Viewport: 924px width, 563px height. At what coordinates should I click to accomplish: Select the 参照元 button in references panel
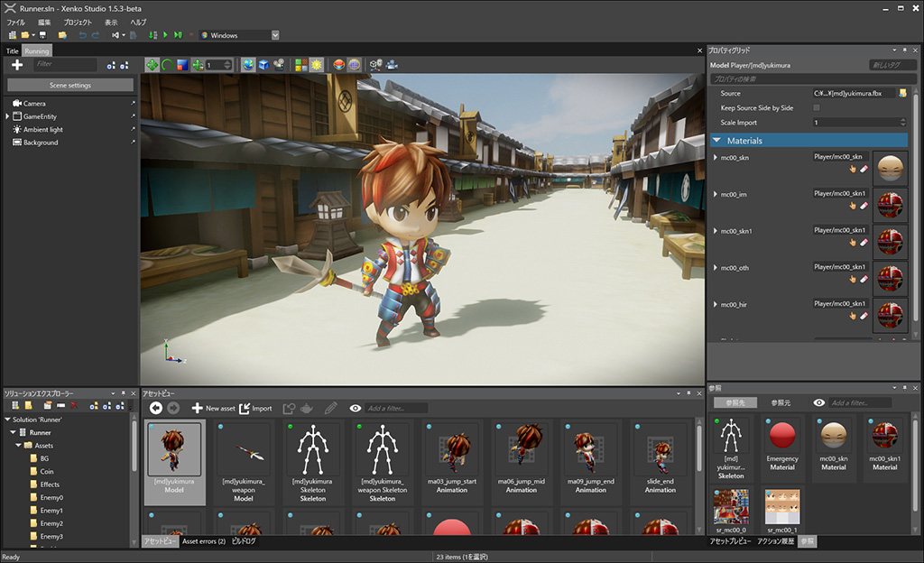point(781,402)
